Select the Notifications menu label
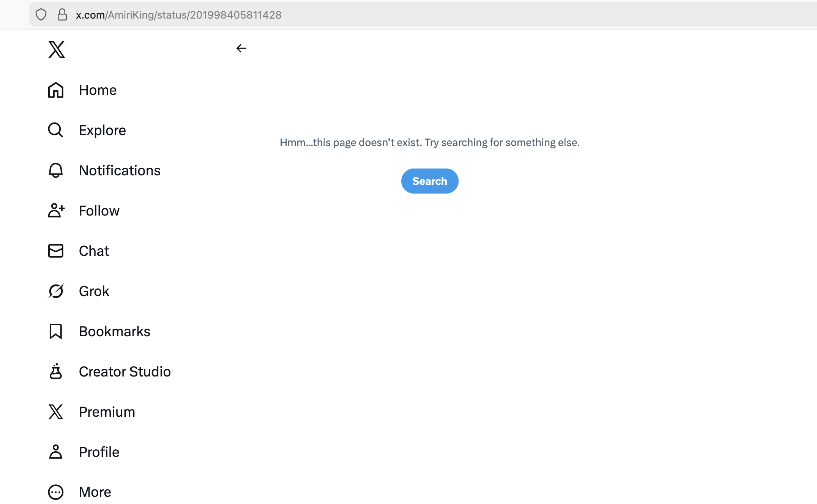The width and height of the screenshot is (817, 504). coord(120,170)
